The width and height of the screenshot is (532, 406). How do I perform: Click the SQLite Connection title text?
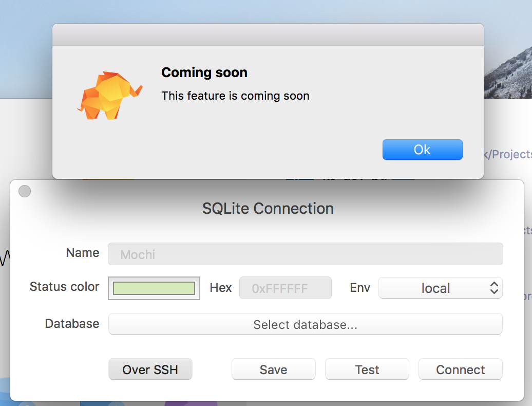pyautogui.click(x=268, y=209)
